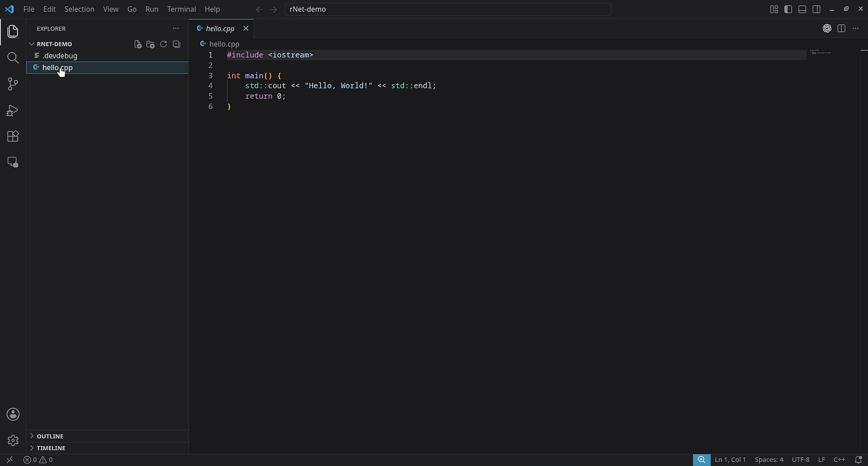Screen dimensions: 868x466
Task: Select hello.cpp in the Explorer tree
Action: pos(107,67)
